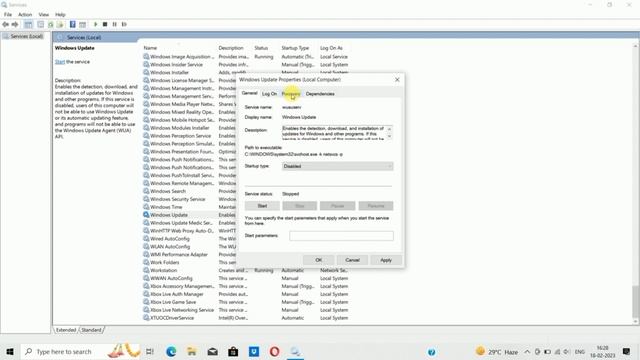Click the Back arrow in the toolbar
The height and width of the screenshot is (360, 640).
5,24
